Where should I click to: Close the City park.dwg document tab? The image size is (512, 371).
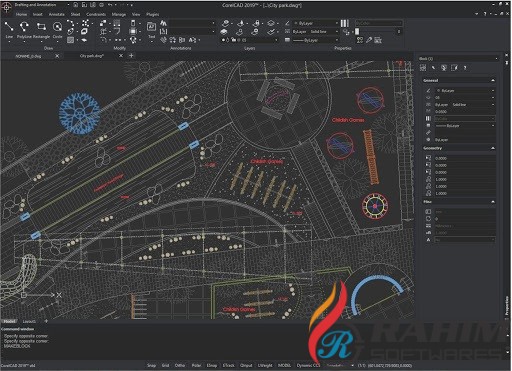pos(121,56)
